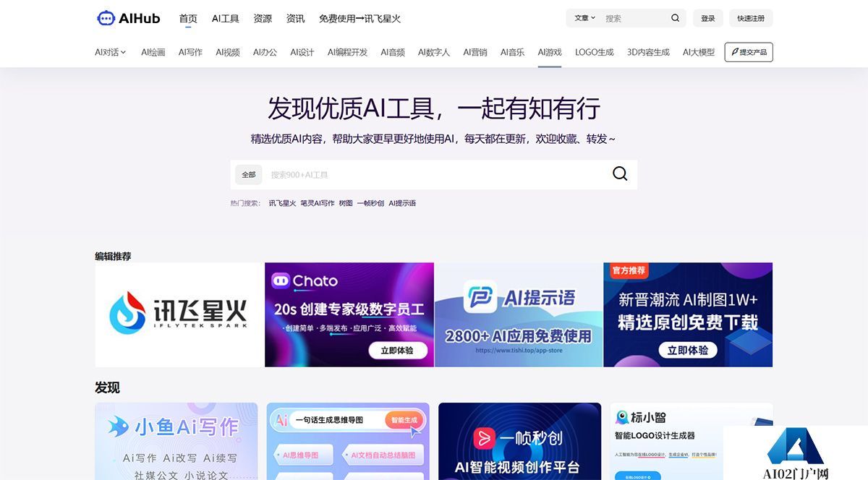The width and height of the screenshot is (868, 480).
Task: Open the 一句话生成思维导图 card
Action: [348, 441]
